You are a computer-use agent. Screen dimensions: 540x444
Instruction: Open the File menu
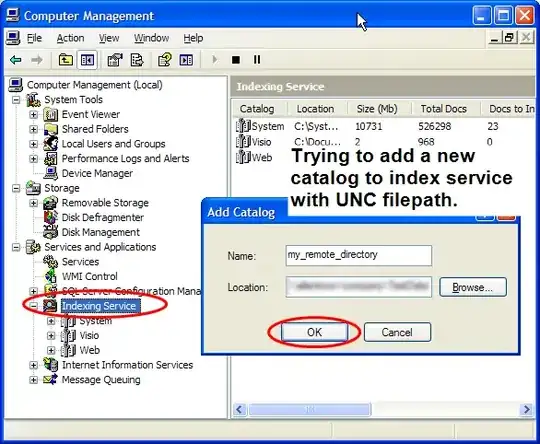click(34, 38)
